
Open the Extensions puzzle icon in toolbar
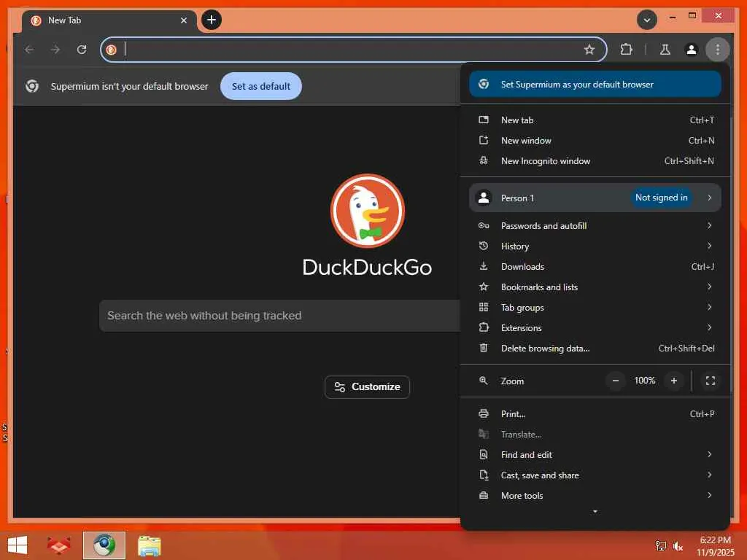[626, 50]
